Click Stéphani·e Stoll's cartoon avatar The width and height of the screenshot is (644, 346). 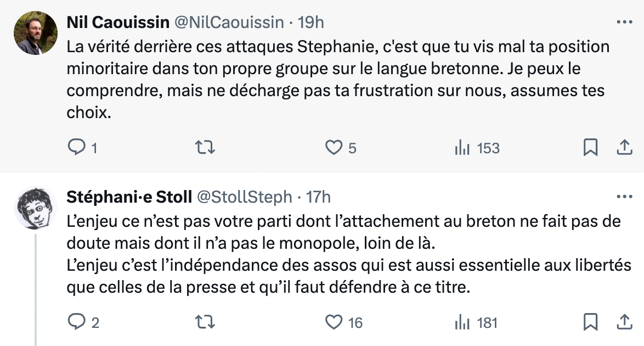point(36,208)
